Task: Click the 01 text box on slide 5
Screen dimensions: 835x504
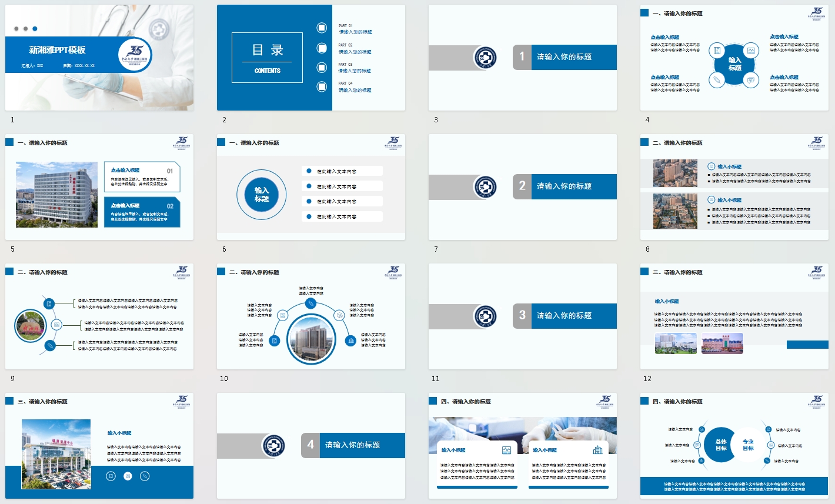Action: [x=142, y=177]
